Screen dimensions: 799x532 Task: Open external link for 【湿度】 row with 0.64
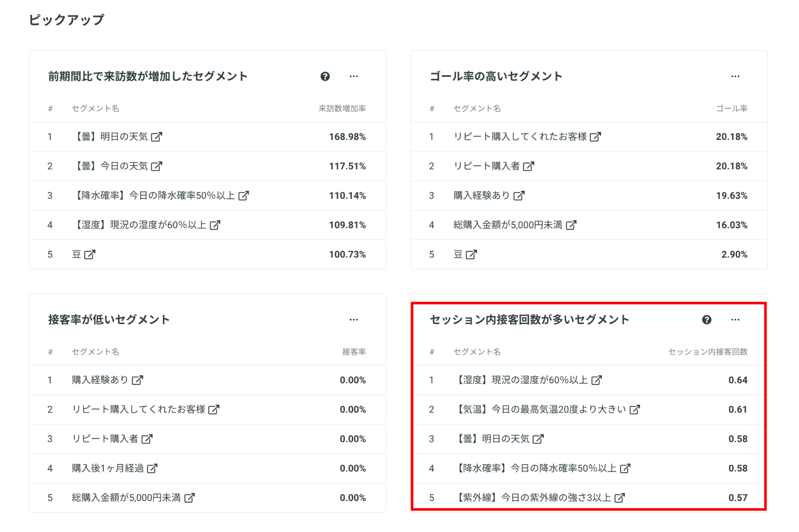pos(596,380)
